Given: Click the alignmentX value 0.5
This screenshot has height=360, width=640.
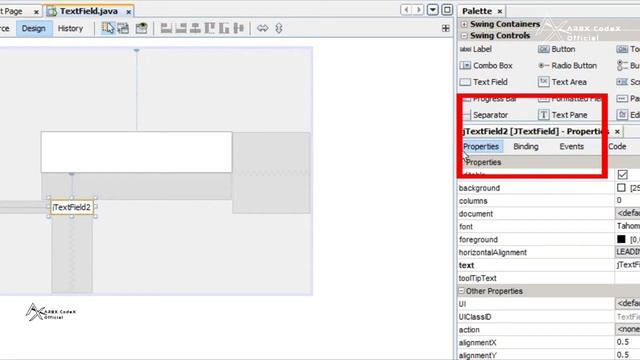Looking at the screenshot, I should [623, 342].
